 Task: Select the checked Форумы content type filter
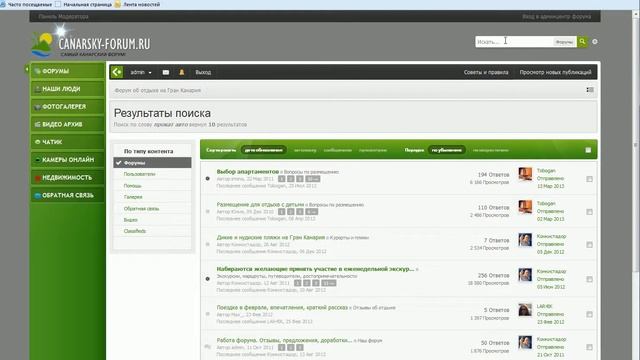tap(152, 162)
